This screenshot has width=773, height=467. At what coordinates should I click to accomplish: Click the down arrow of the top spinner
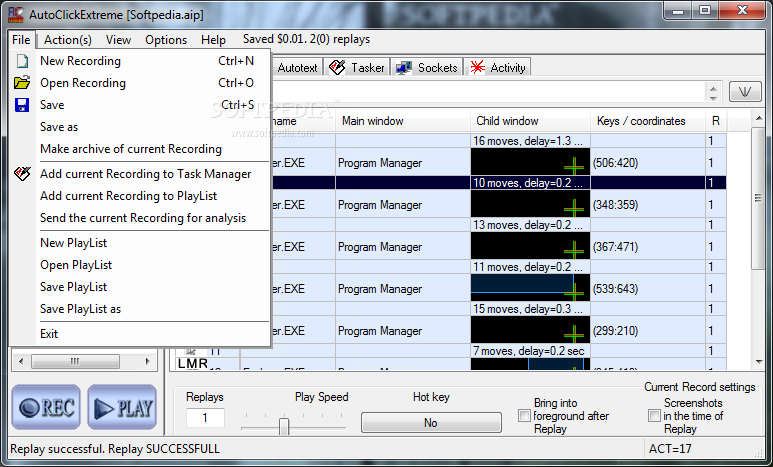(713, 97)
